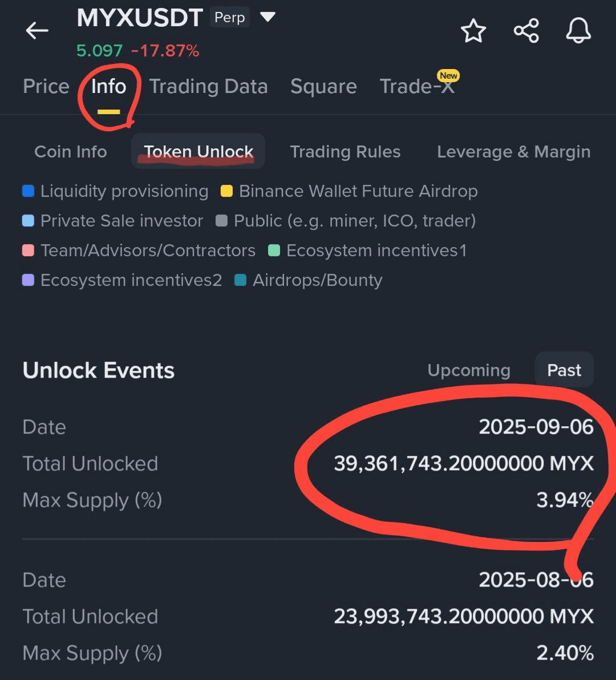Switch to the Price tab
616x680 pixels.
(46, 87)
